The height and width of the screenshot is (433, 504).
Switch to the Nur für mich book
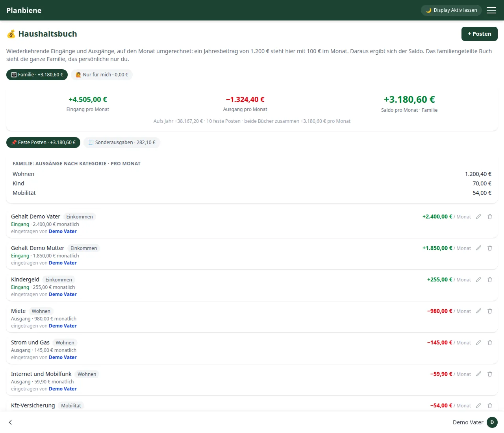[x=102, y=75]
